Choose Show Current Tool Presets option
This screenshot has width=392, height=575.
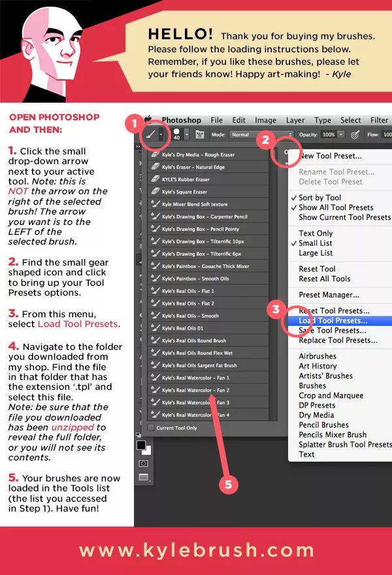coord(340,217)
